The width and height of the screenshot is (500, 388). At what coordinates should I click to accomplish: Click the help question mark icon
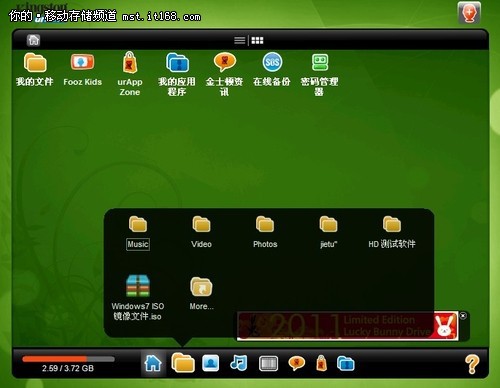(472, 364)
